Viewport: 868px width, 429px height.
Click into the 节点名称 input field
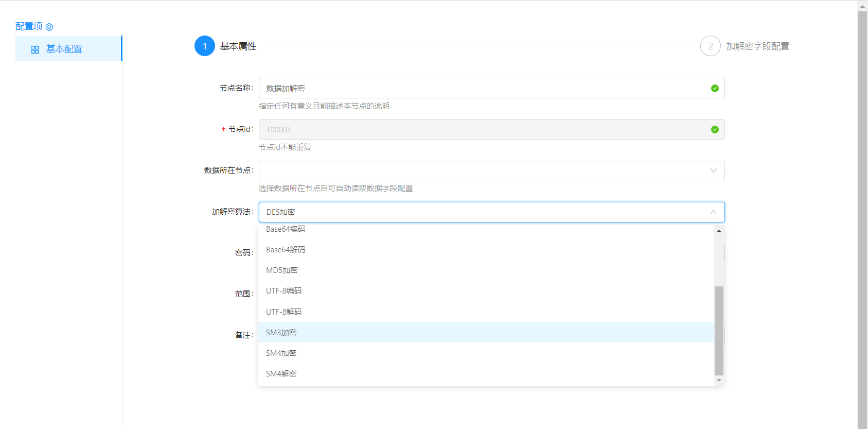tap(484, 89)
